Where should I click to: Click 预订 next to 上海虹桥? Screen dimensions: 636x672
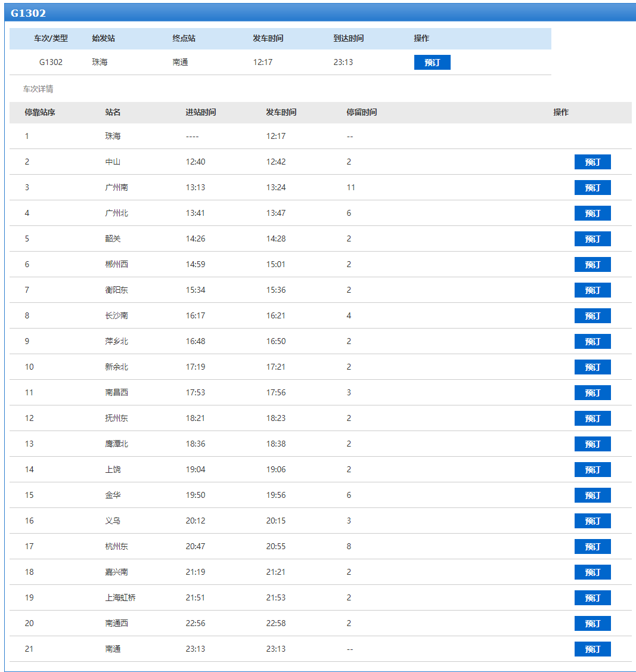tap(592, 598)
